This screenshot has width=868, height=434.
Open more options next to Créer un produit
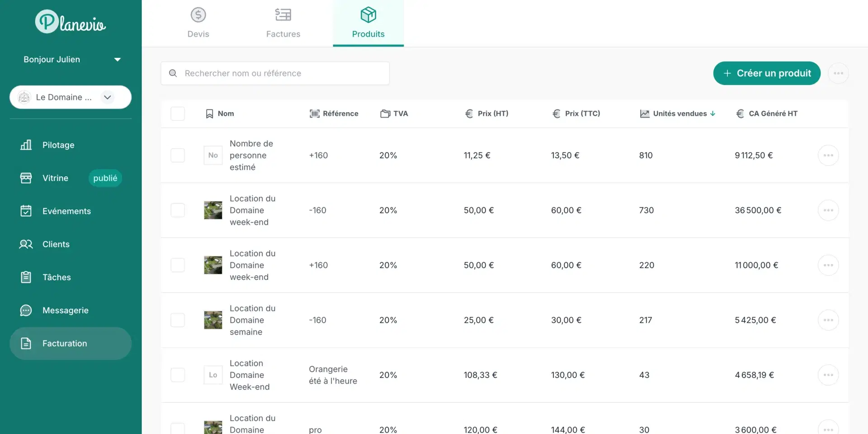coord(838,73)
